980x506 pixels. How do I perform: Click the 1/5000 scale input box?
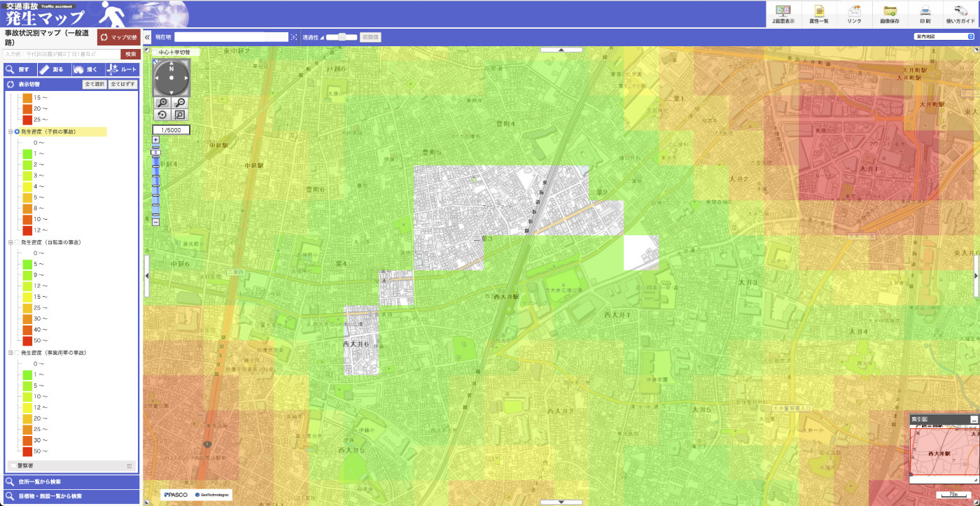[x=171, y=130]
